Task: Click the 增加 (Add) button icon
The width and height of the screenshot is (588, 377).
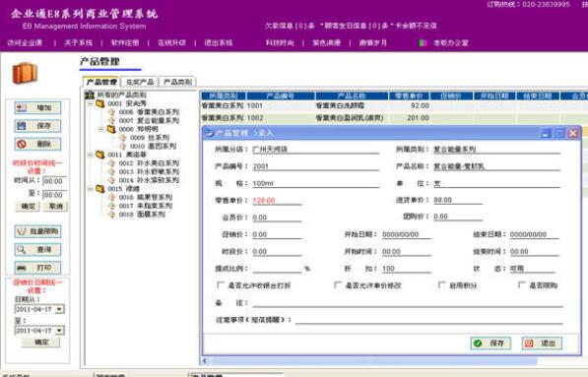Action: [x=22, y=108]
